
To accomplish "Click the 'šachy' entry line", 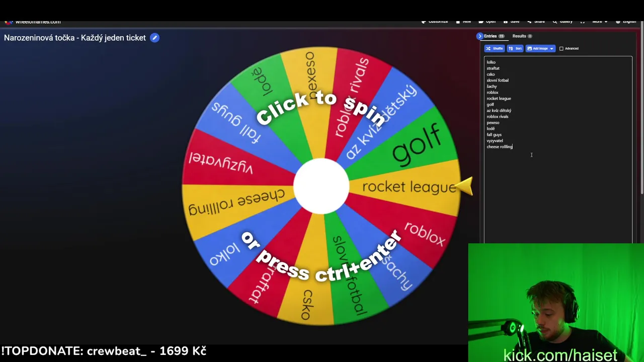I will [x=492, y=86].
